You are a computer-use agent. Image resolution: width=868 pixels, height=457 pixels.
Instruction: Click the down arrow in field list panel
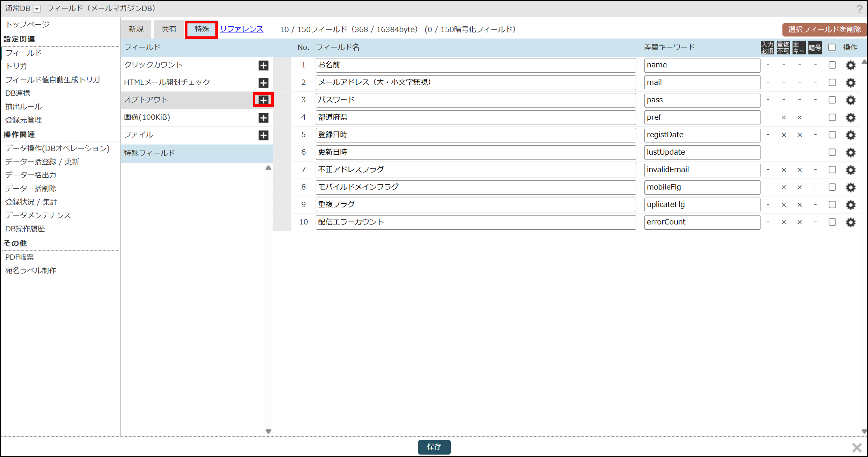268,431
